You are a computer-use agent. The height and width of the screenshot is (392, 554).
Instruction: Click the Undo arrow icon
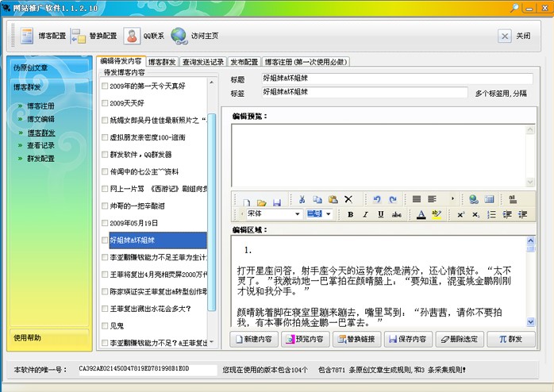pyautogui.click(x=376, y=199)
